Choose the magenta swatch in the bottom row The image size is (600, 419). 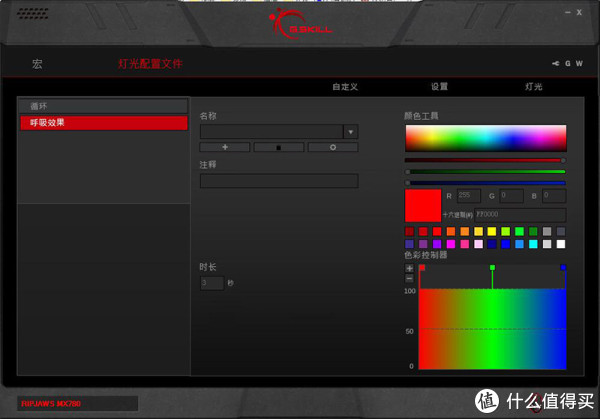pyautogui.click(x=451, y=244)
